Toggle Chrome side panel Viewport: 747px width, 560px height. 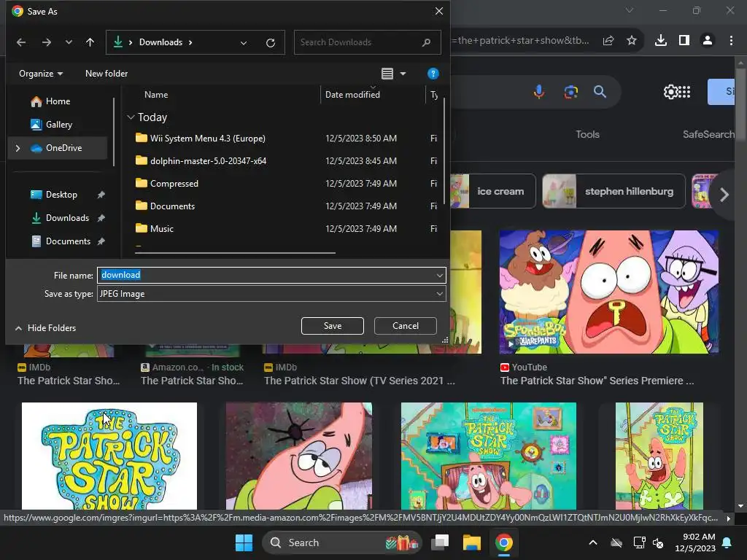pos(684,41)
